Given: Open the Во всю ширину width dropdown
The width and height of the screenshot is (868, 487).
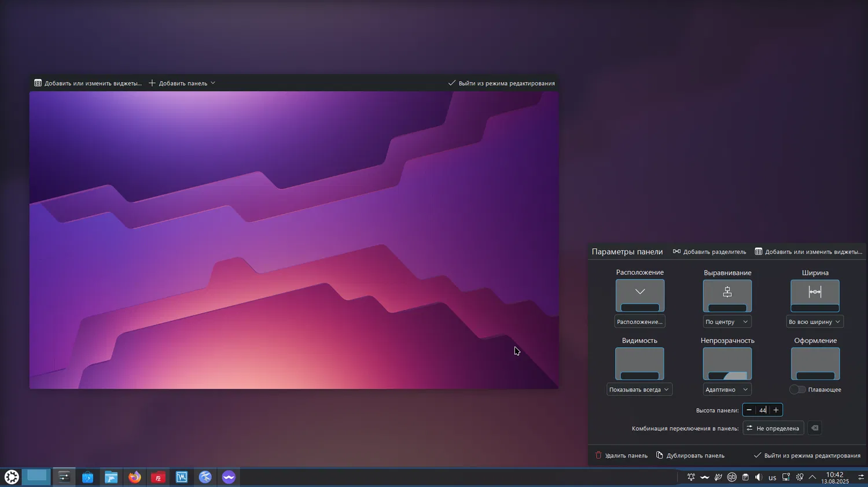Looking at the screenshot, I should click(815, 322).
